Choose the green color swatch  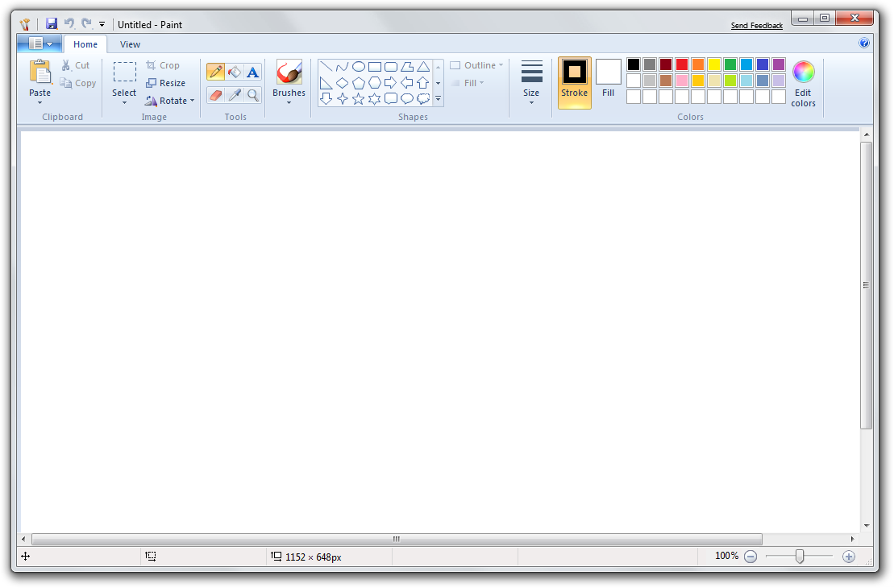coord(730,64)
